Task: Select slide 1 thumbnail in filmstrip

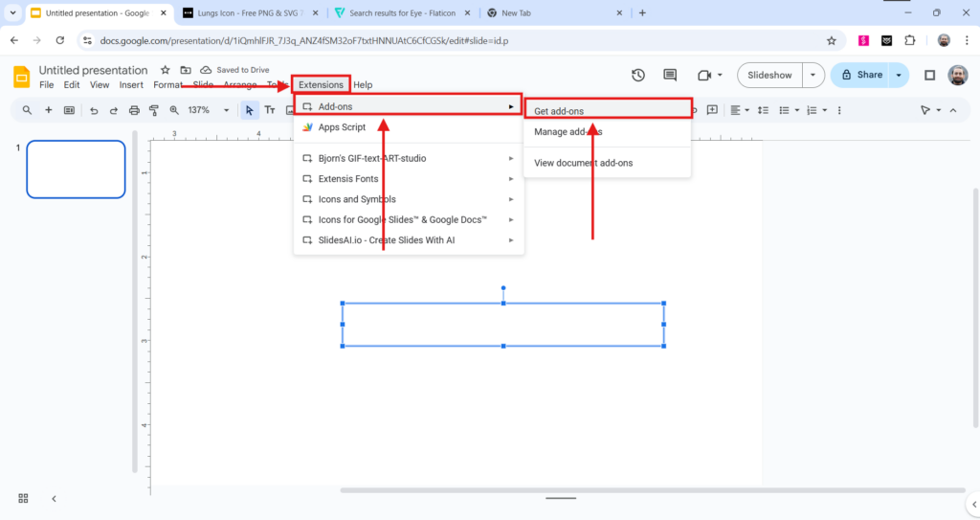Action: pyautogui.click(x=76, y=170)
